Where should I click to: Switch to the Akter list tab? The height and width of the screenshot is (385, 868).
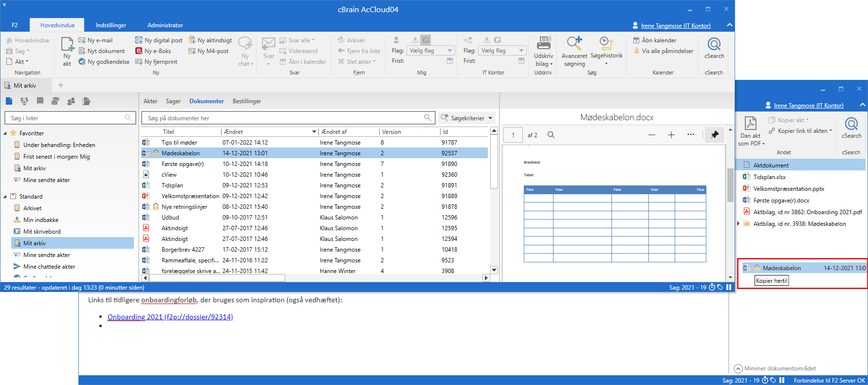point(150,101)
